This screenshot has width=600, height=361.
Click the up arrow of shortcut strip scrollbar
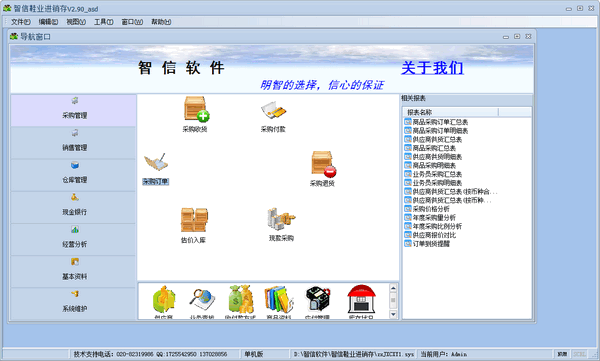pos(393,288)
